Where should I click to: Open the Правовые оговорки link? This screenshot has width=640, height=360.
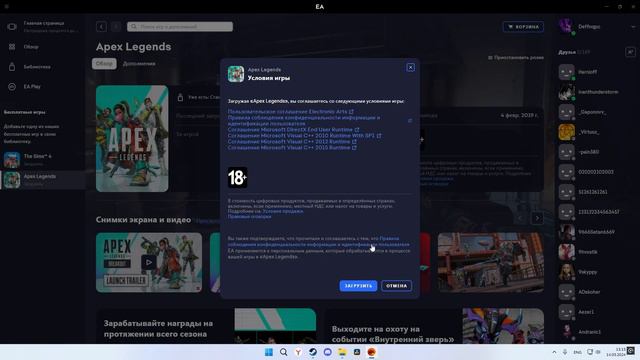pyautogui.click(x=249, y=217)
